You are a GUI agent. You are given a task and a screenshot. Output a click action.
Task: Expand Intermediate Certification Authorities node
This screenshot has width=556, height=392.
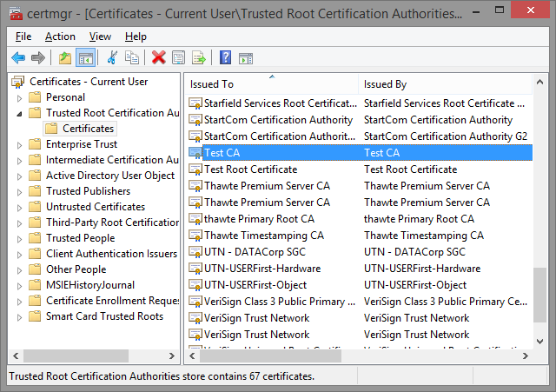[19, 161]
